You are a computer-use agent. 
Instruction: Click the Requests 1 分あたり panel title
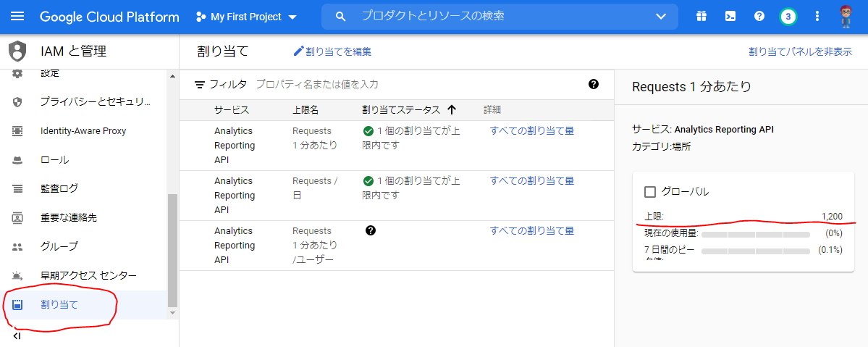692,87
